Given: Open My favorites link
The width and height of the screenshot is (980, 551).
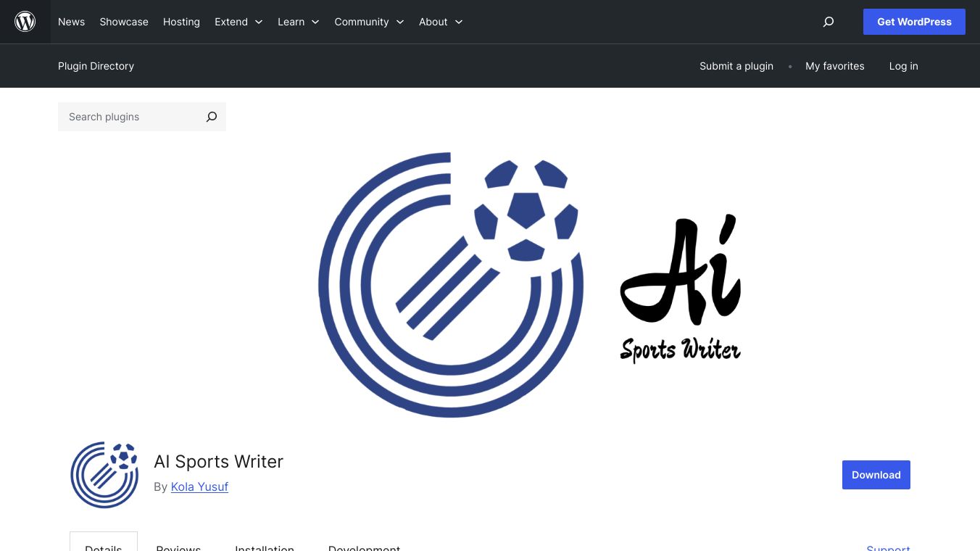Looking at the screenshot, I should click(835, 66).
